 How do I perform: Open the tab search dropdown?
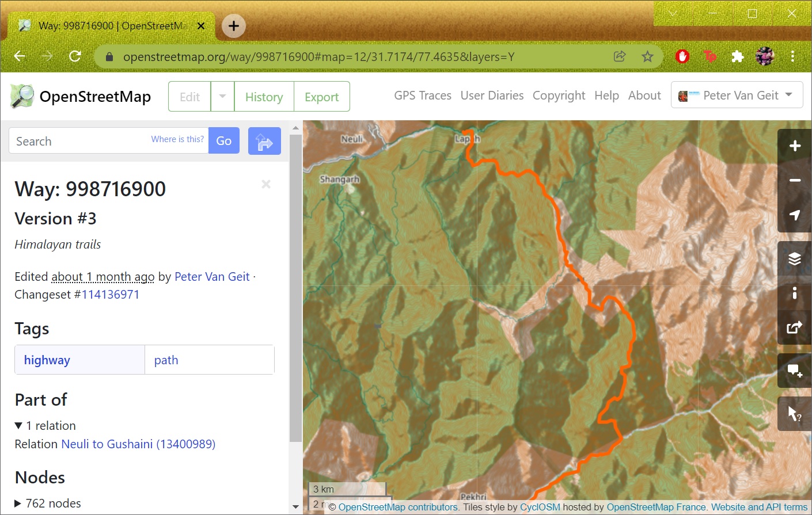click(x=673, y=13)
